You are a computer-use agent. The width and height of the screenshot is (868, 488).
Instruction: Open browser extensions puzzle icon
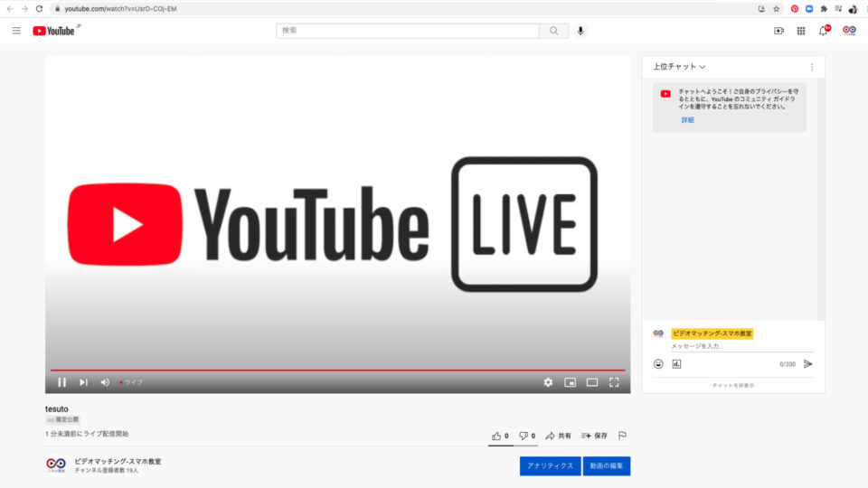(x=824, y=9)
